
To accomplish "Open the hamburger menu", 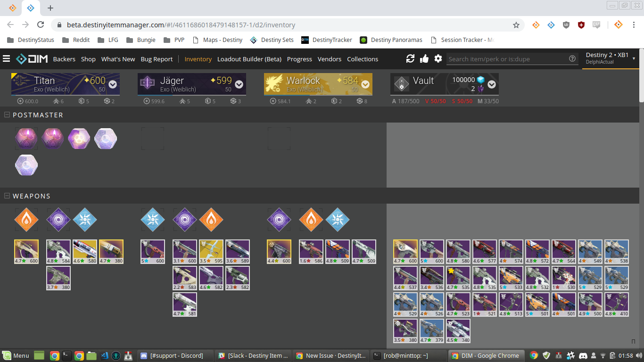I will tap(7, 58).
